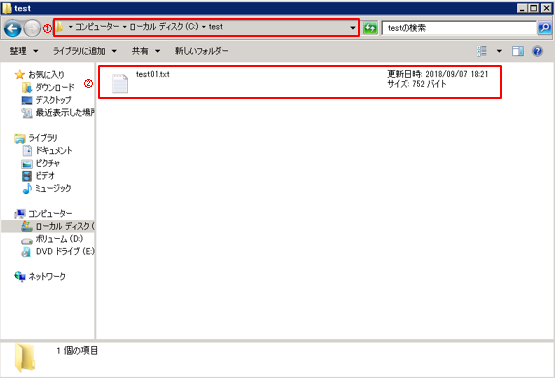Open the address bar history dropdown
This screenshot has height=378, width=555.
point(353,28)
